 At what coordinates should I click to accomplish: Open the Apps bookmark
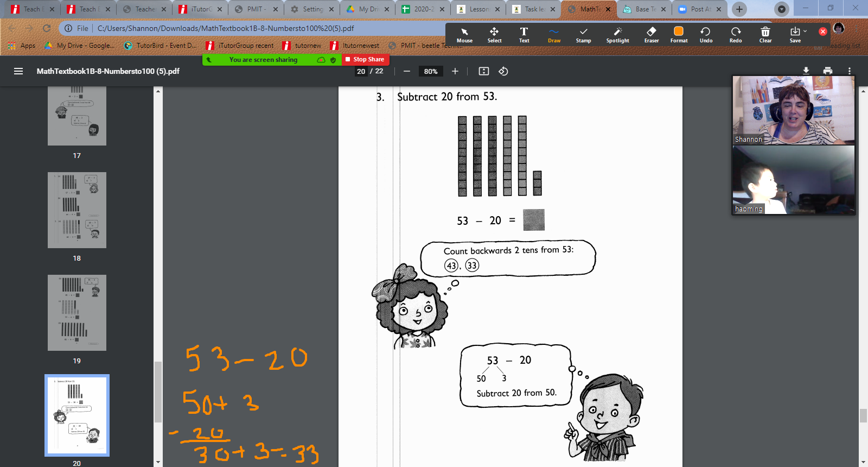pyautogui.click(x=22, y=46)
